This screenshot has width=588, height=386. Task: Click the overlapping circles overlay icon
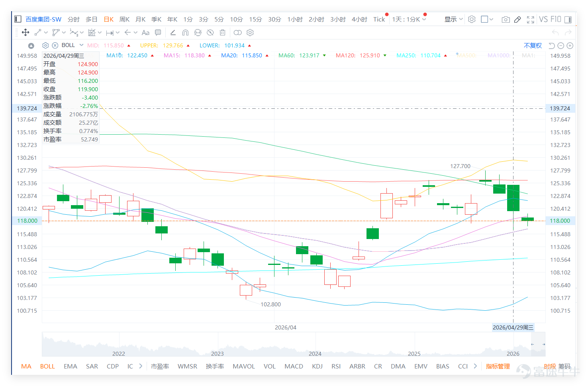point(238,33)
